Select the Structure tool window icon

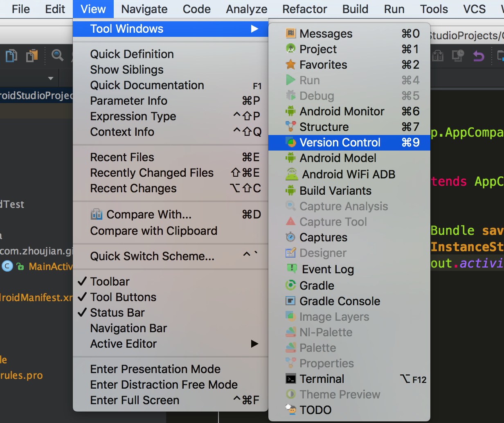291,127
